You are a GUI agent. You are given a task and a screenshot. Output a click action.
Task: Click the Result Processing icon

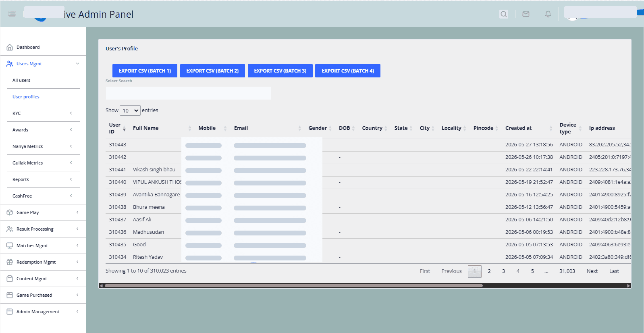[10, 229]
